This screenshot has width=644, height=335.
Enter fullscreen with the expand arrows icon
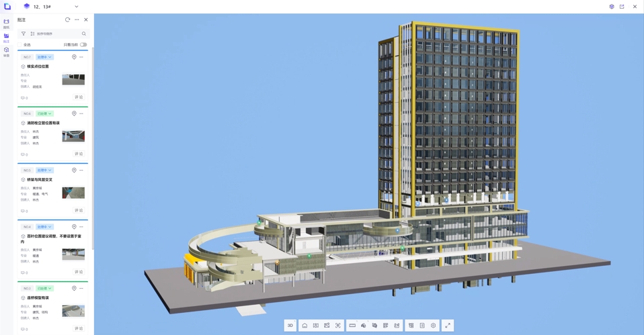(448, 326)
